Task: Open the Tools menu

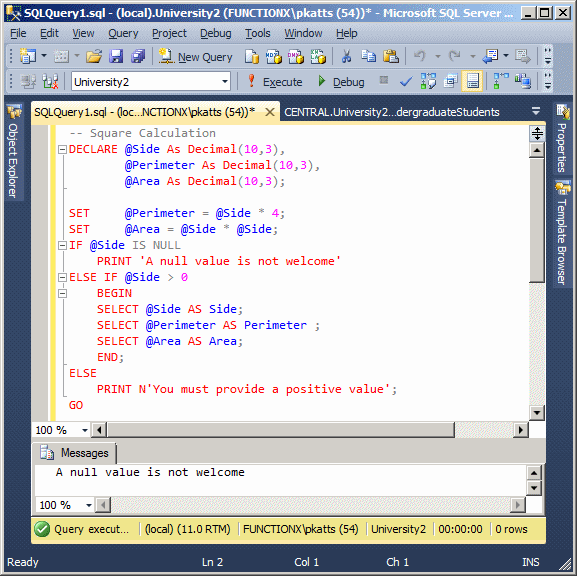Action: point(258,33)
